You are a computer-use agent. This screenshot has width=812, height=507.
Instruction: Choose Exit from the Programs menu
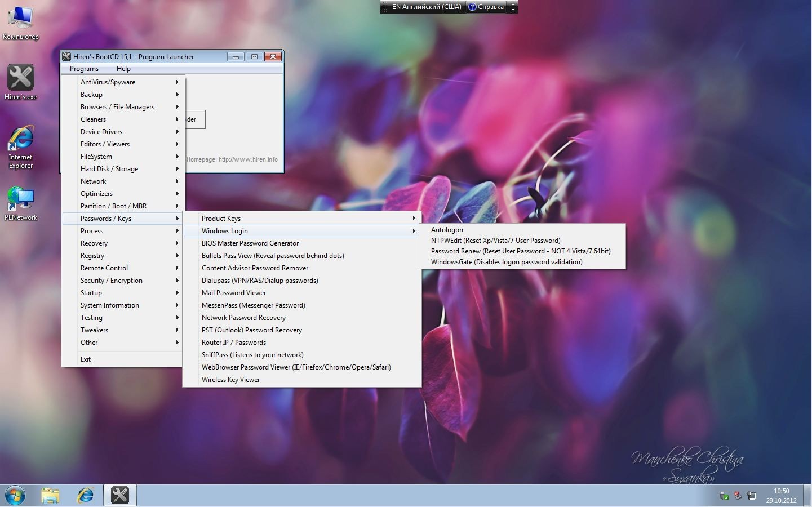122,359
